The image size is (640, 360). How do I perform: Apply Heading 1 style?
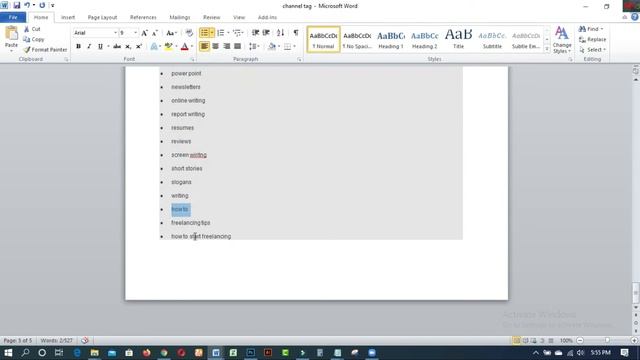[x=391, y=40]
